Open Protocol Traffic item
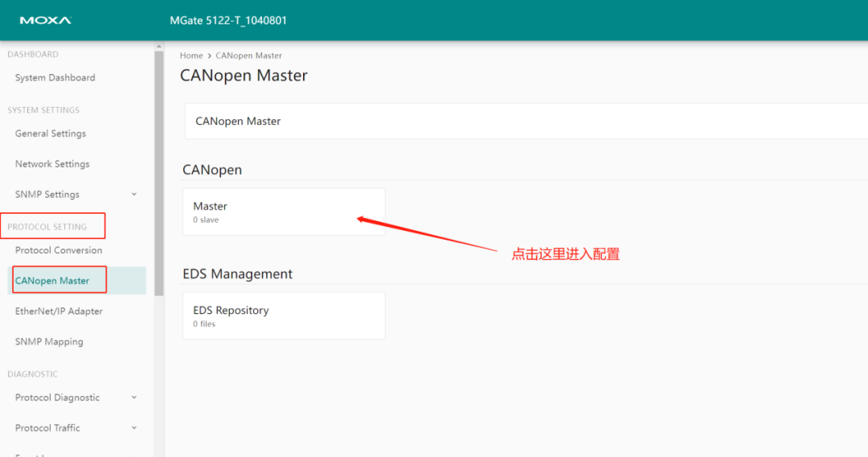The width and height of the screenshot is (868, 457). pyautogui.click(x=47, y=428)
